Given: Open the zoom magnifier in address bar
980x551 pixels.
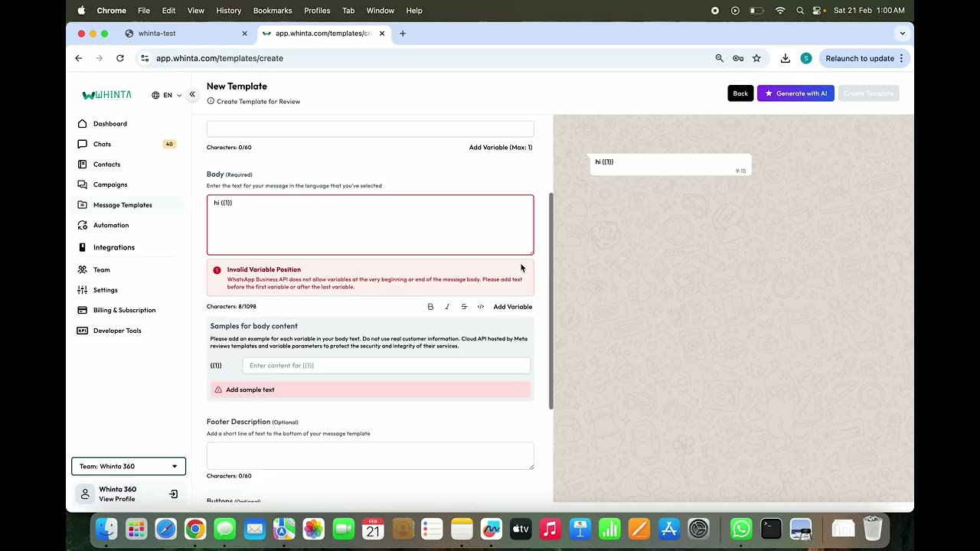Looking at the screenshot, I should click(719, 58).
